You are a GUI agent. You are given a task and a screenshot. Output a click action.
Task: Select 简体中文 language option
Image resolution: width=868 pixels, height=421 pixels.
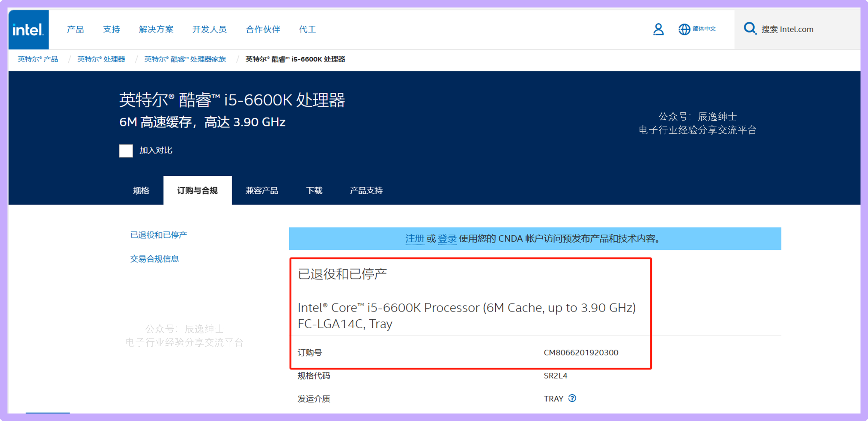point(704,29)
